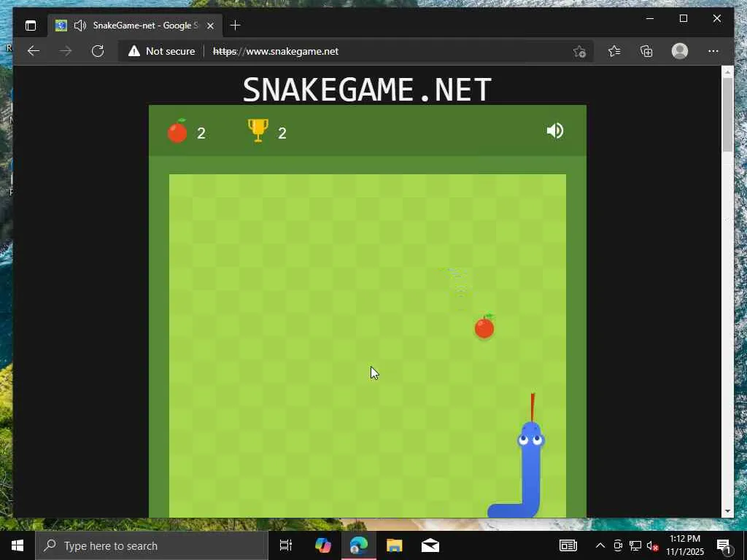Image resolution: width=747 pixels, height=560 pixels.
Task: Click the page vertical scrollbar thumb
Action: click(x=727, y=114)
